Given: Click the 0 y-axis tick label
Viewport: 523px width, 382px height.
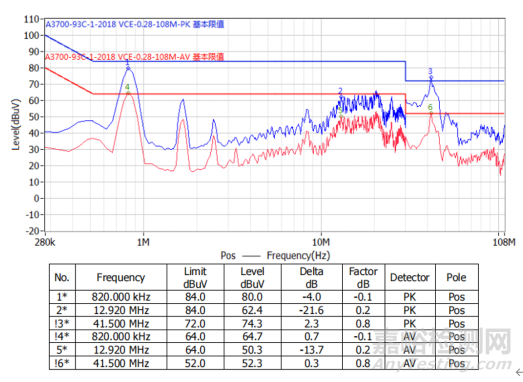Looking at the screenshot, I should click(37, 199).
